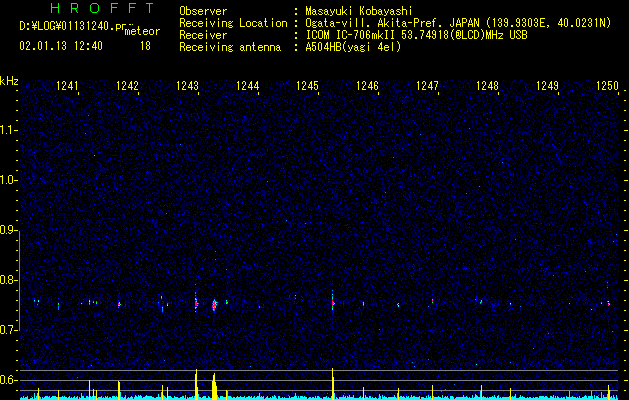This screenshot has height=400, width=629.
Task: Click the 0.7 frequency axis label
Action: pyautogui.click(x=9, y=330)
